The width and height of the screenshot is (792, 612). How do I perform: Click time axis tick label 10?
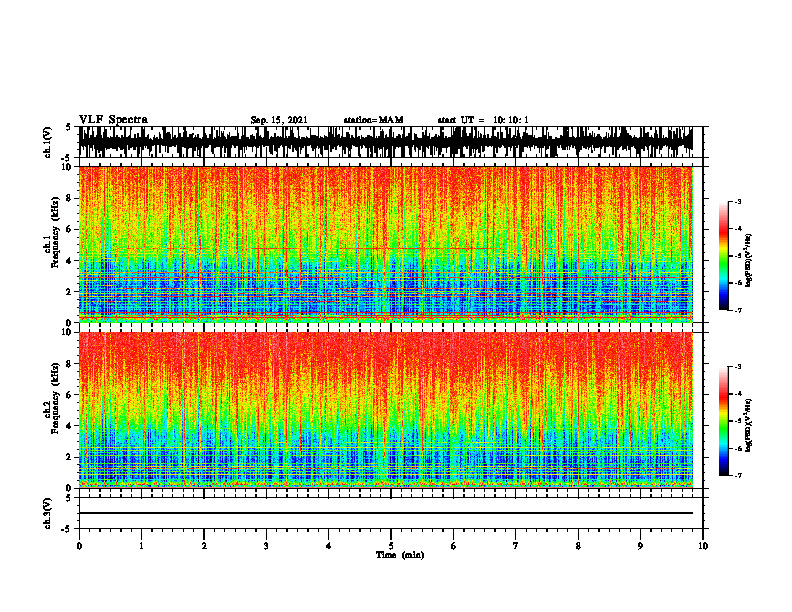[x=703, y=546]
